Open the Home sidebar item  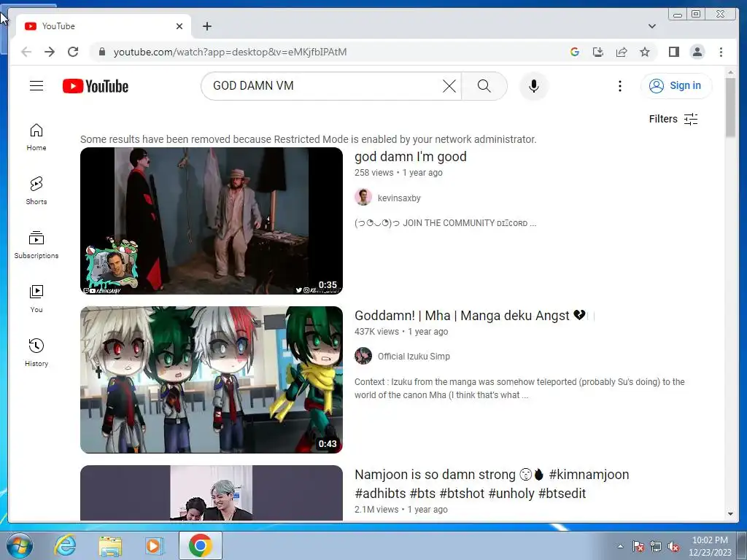36,137
